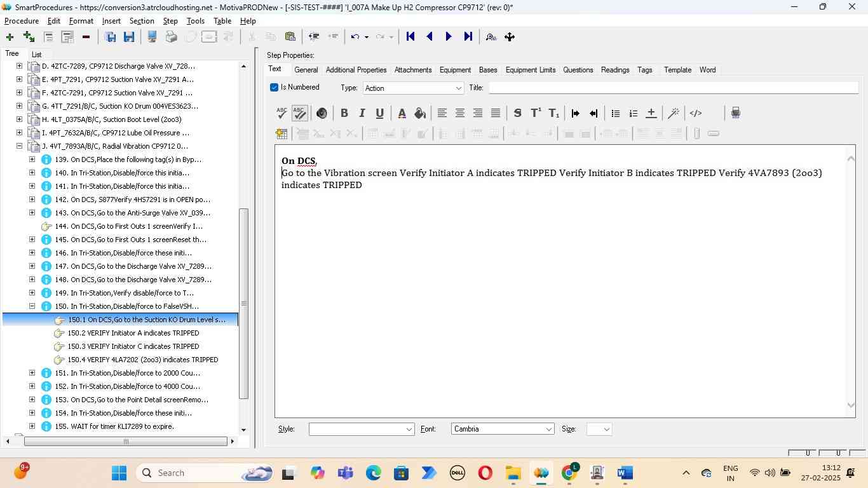The height and width of the screenshot is (488, 868).
Task: Open Google Chrome from taskbar
Action: pos(570,473)
